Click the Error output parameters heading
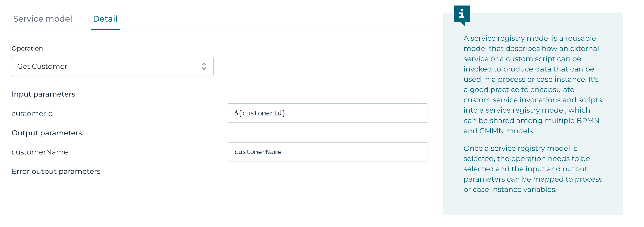The height and width of the screenshot is (227, 644). click(x=56, y=171)
